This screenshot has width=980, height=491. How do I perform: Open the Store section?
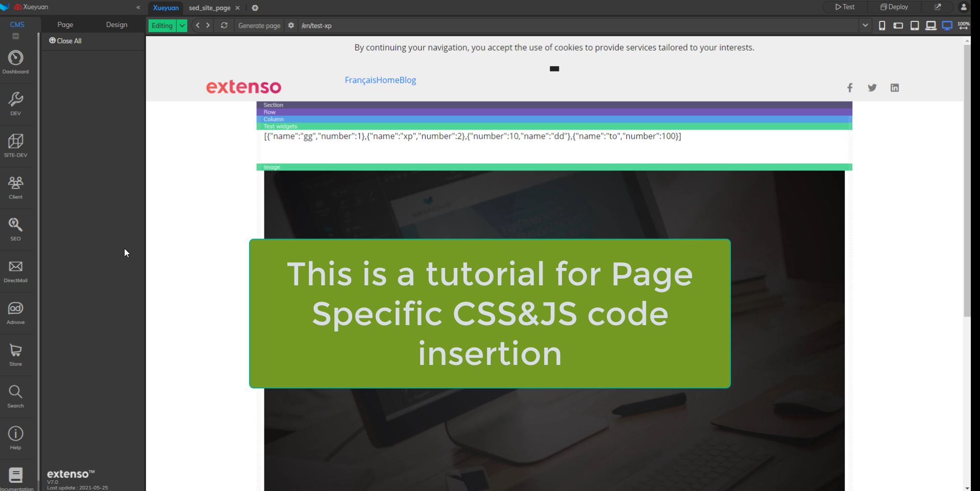click(16, 354)
